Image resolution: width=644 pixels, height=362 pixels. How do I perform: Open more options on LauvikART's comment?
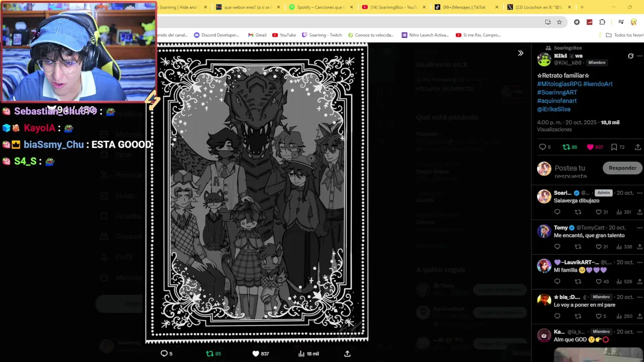coord(640,262)
